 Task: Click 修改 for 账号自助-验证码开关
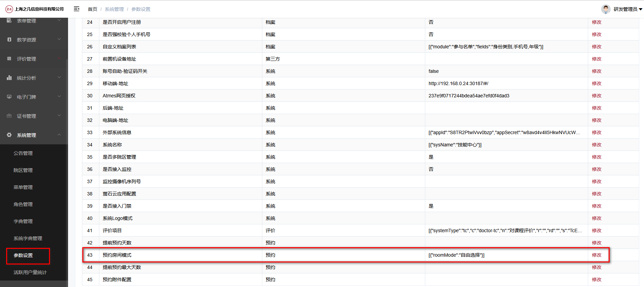tap(597, 71)
